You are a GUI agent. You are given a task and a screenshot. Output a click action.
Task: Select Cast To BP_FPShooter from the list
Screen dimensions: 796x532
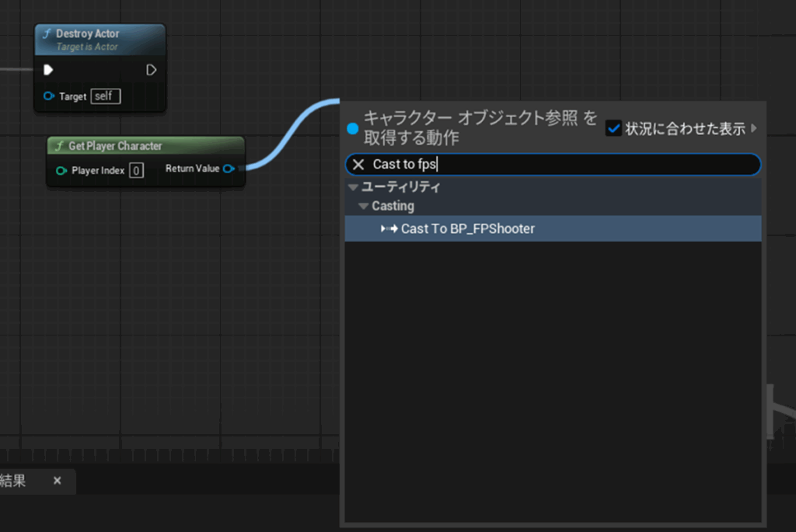[467, 229]
